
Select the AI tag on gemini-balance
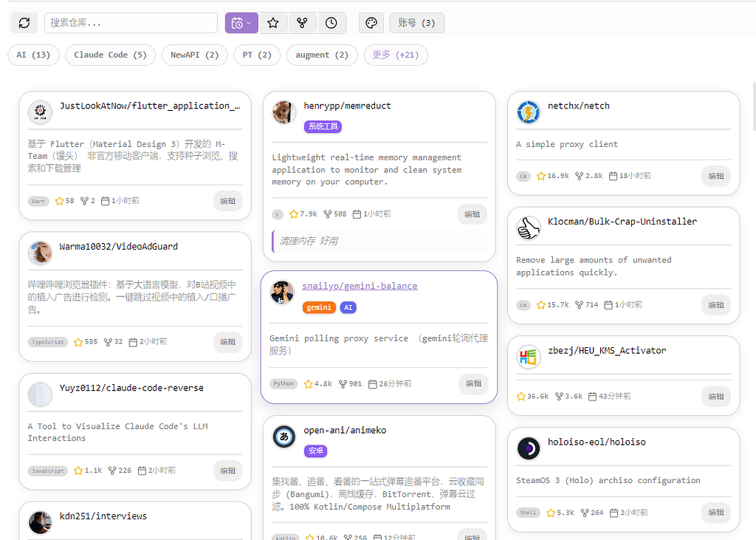[x=348, y=307]
